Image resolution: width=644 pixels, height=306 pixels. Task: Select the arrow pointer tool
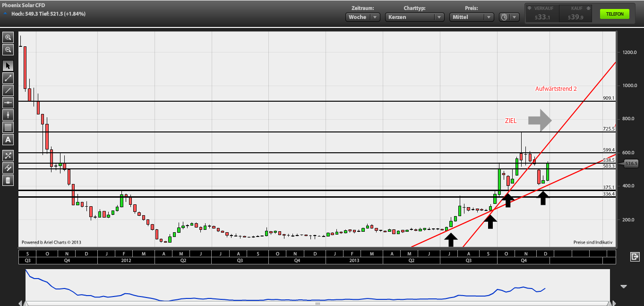(8, 66)
